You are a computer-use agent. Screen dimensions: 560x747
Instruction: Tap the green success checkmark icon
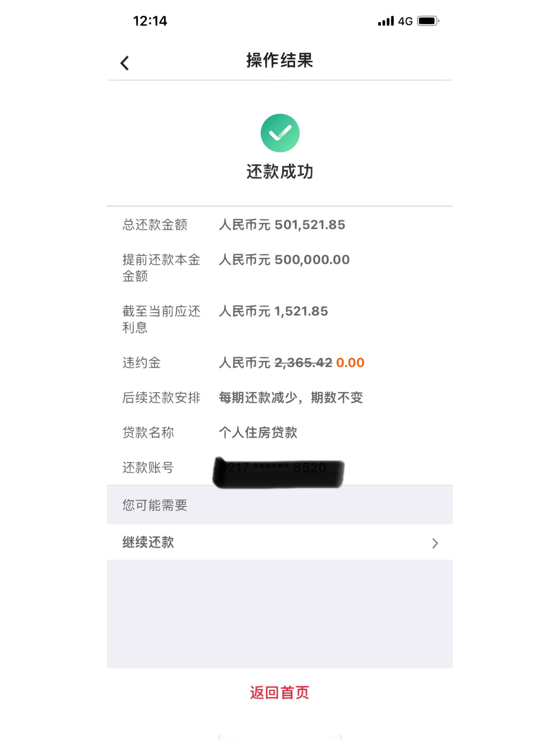280,132
